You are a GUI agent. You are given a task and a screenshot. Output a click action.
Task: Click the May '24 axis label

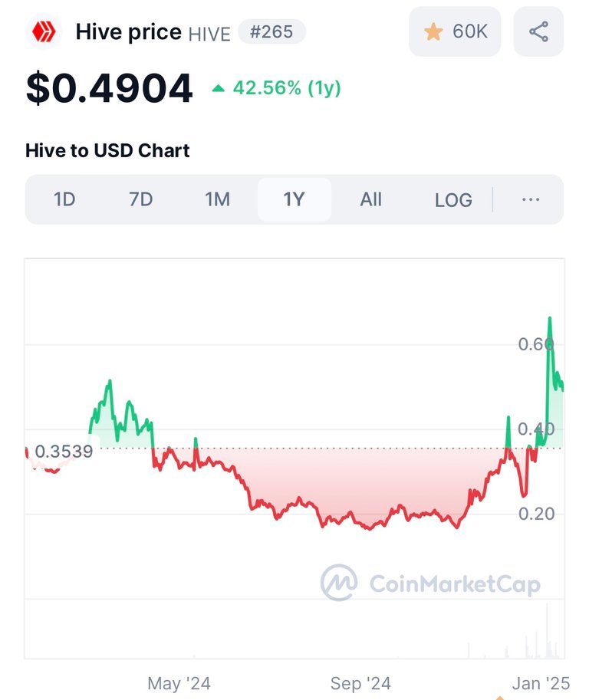pos(179,683)
